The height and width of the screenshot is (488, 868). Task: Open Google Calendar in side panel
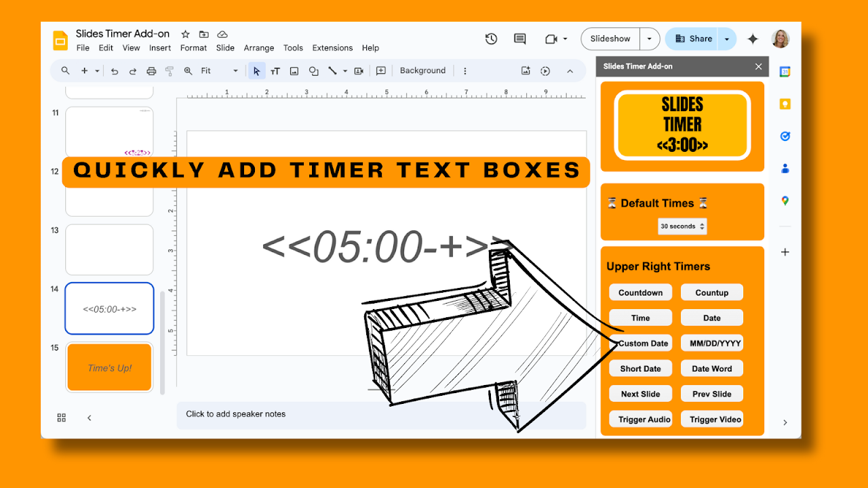(x=785, y=72)
